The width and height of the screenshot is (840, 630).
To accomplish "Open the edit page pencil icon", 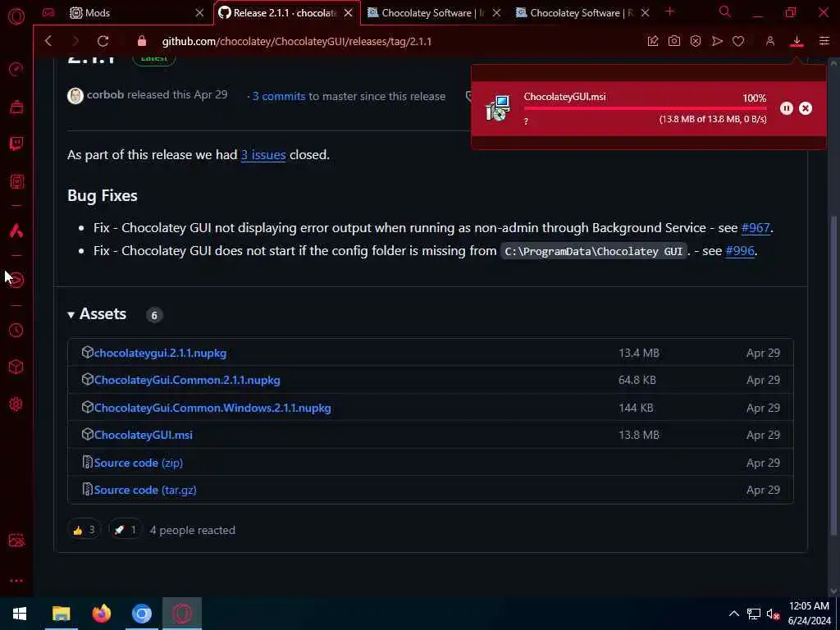I will point(652,41).
